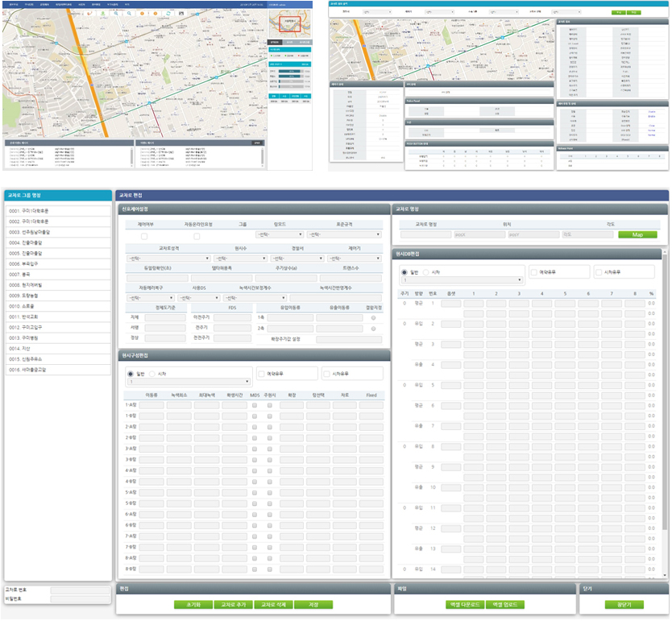Tick the MDS checkbox in row 1-A형

[255, 404]
